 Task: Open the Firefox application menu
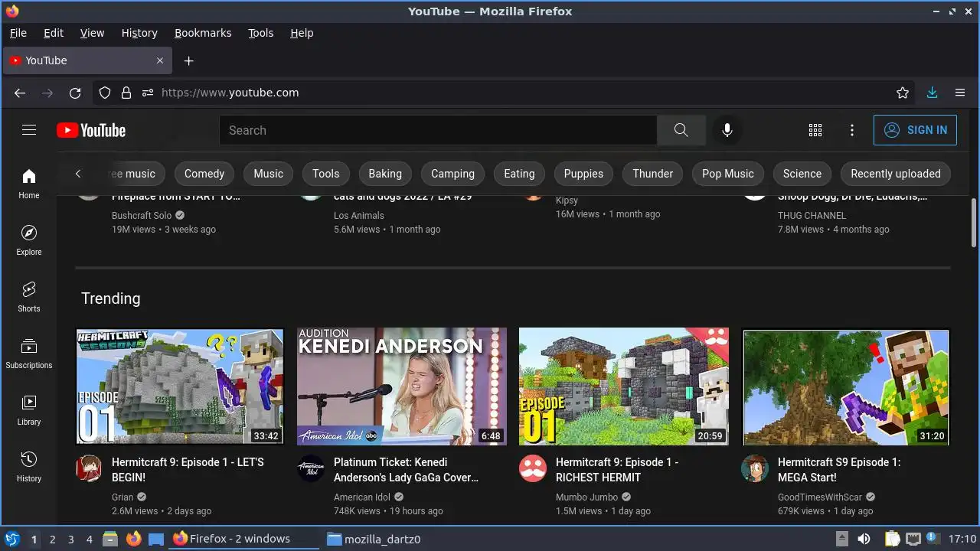960,93
